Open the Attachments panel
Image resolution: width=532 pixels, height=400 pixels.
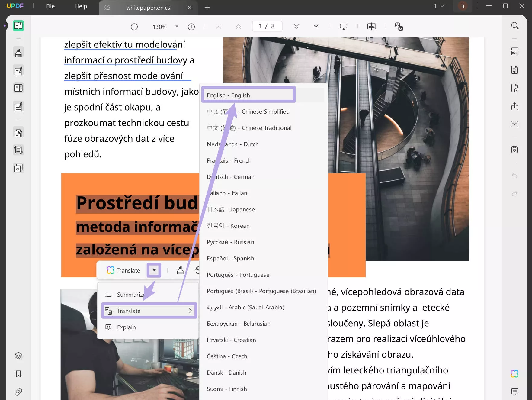[18, 392]
